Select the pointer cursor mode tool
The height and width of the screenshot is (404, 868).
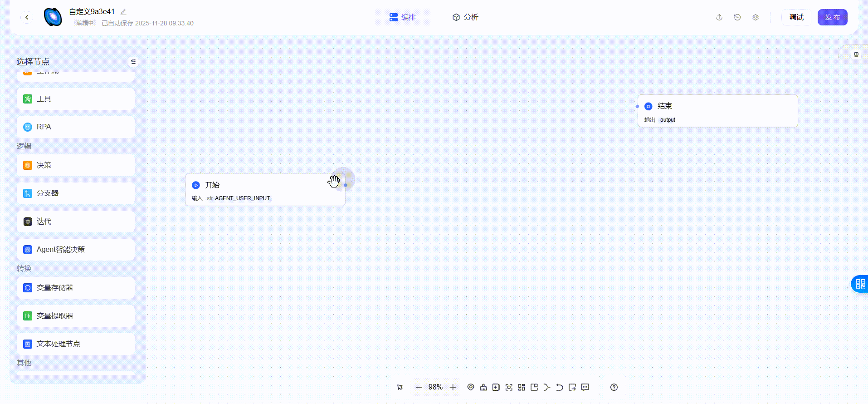400,387
